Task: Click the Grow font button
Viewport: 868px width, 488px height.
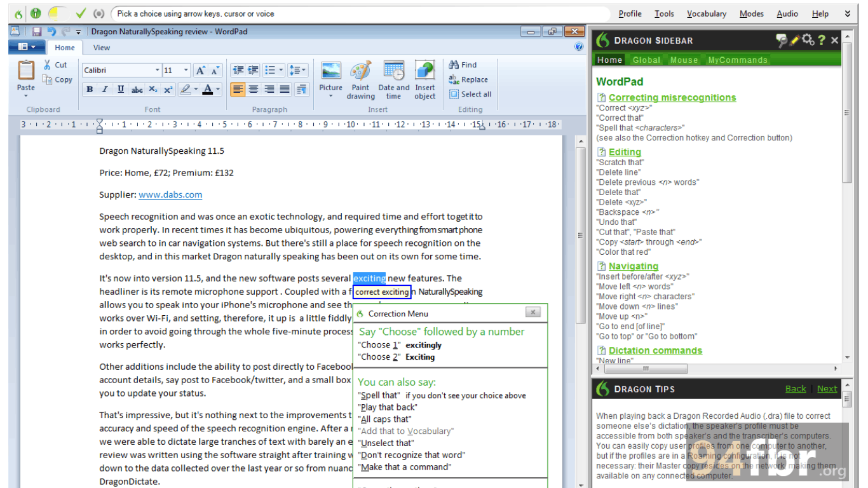Action: click(200, 71)
